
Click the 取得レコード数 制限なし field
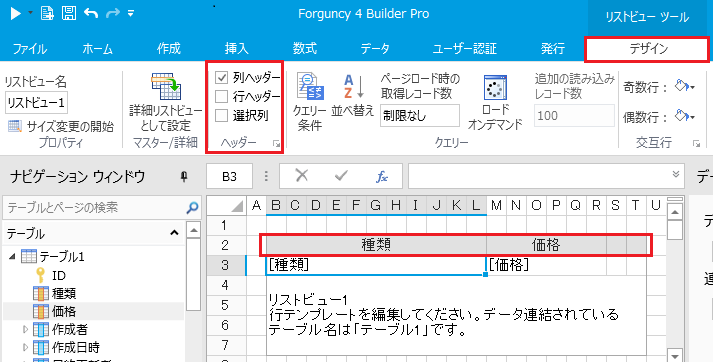click(x=420, y=116)
